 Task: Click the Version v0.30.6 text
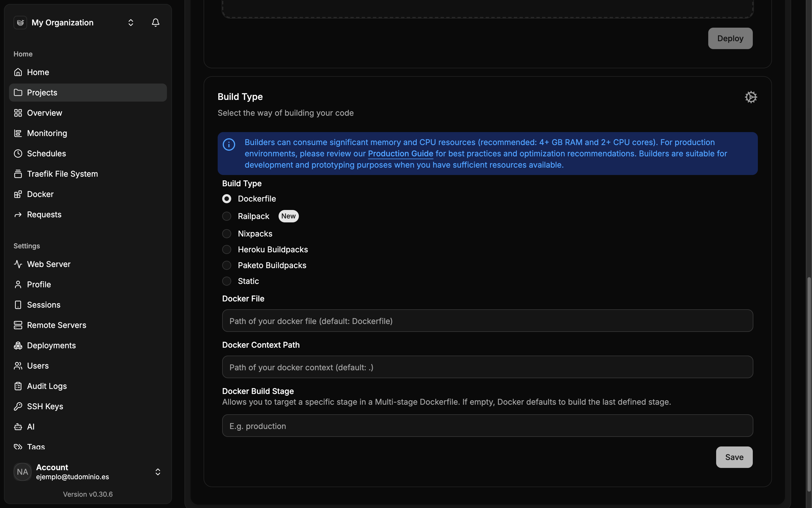pyautogui.click(x=88, y=494)
